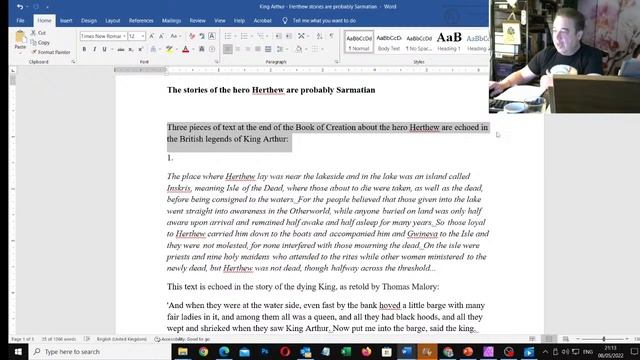Image resolution: width=640 pixels, height=360 pixels.
Task: Switch to Web Layout view
Action: click(565, 339)
